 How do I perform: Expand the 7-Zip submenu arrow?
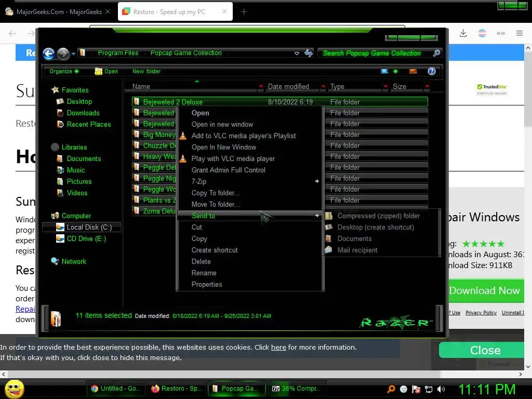coord(317,181)
